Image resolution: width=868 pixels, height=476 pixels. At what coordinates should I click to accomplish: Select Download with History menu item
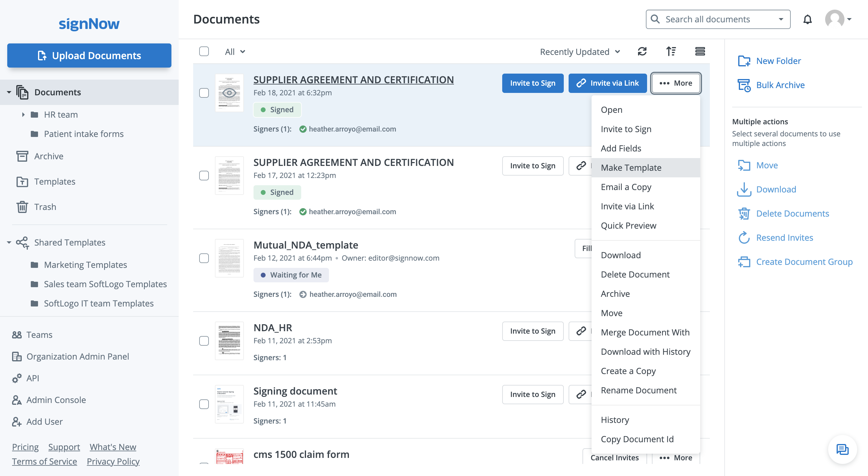(x=645, y=352)
